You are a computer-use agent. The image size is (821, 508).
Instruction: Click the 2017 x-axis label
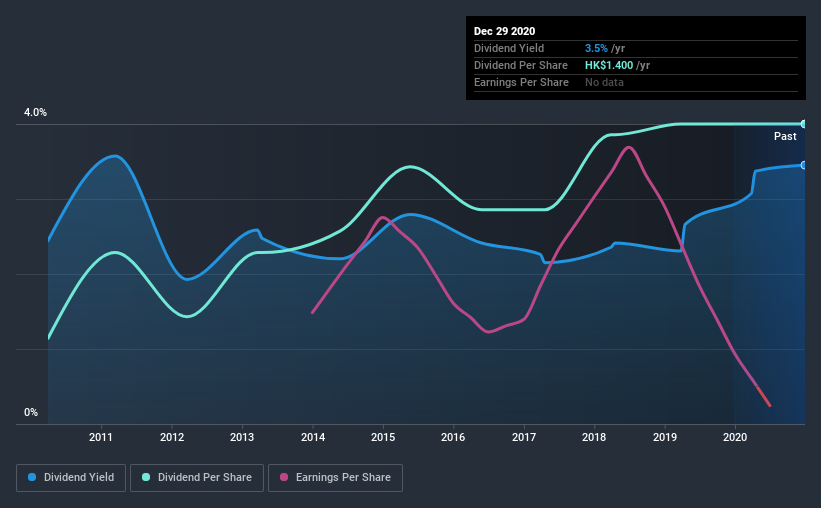tap(524, 437)
